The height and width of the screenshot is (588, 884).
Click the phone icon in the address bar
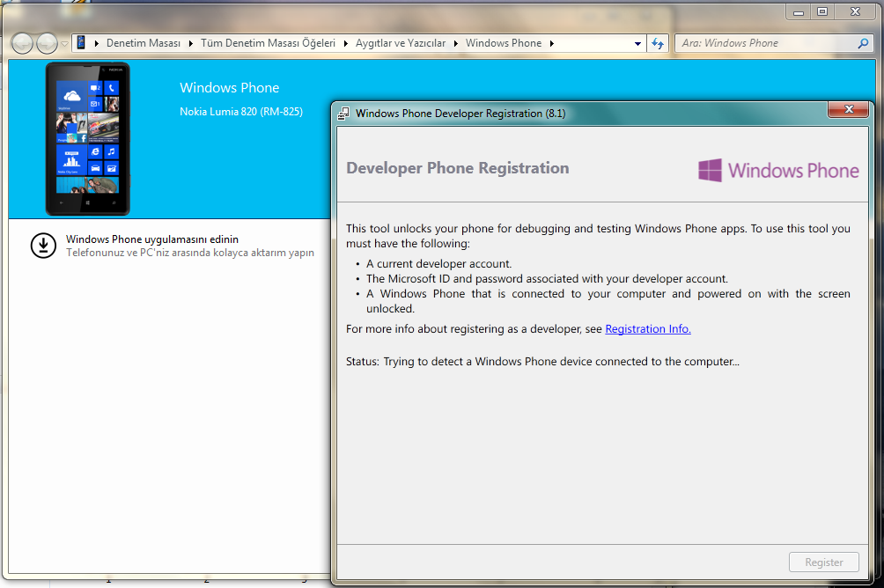coord(81,43)
